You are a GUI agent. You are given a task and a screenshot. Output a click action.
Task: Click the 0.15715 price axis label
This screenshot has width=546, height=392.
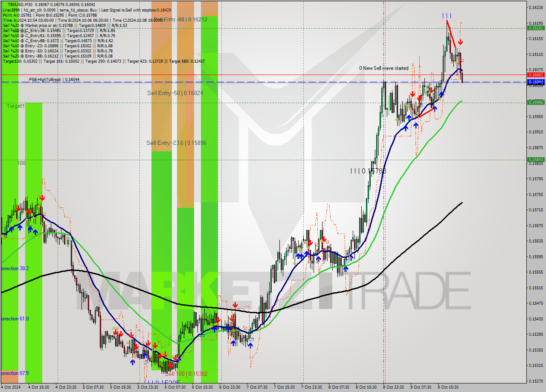pos(535,210)
